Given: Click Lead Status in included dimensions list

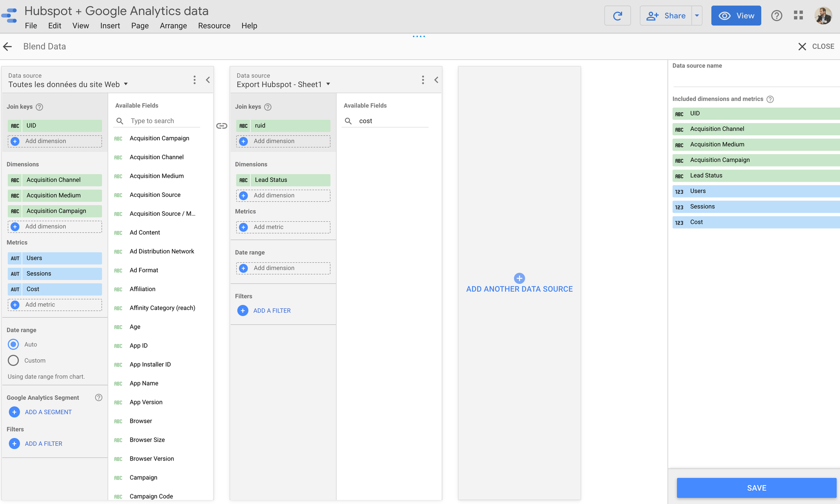Looking at the screenshot, I should tap(756, 176).
